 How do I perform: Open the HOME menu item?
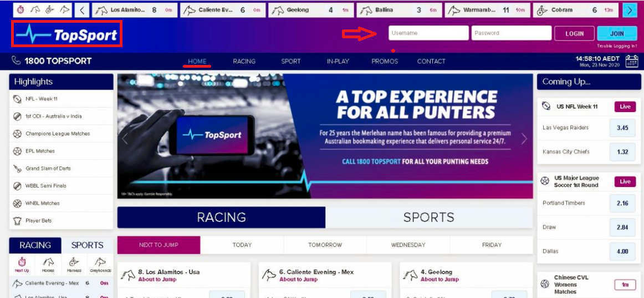tap(197, 61)
